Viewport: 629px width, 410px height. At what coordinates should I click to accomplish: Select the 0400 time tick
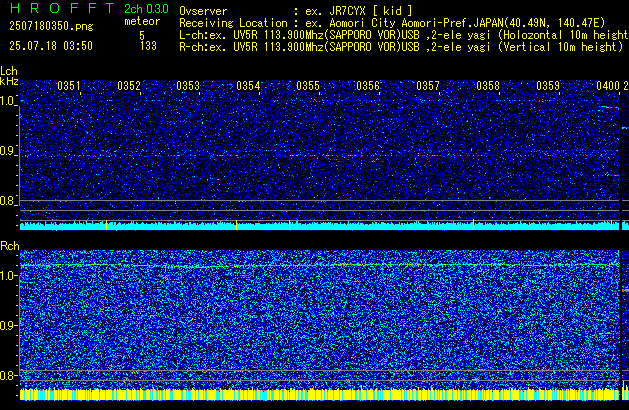point(608,86)
